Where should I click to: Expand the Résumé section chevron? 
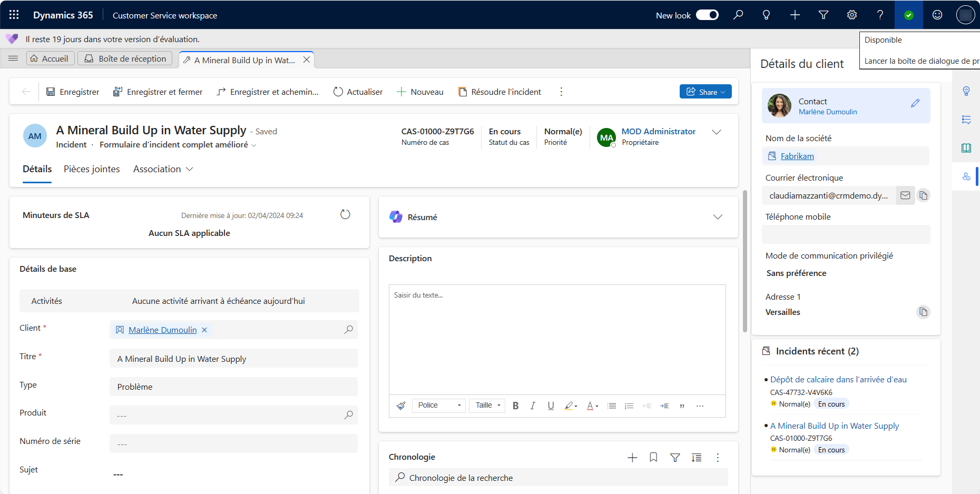click(718, 217)
